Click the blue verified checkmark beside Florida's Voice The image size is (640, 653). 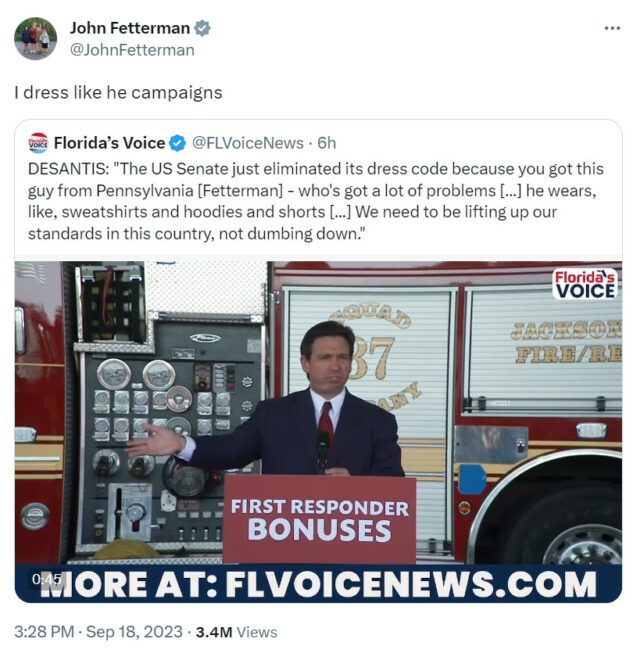[177, 143]
